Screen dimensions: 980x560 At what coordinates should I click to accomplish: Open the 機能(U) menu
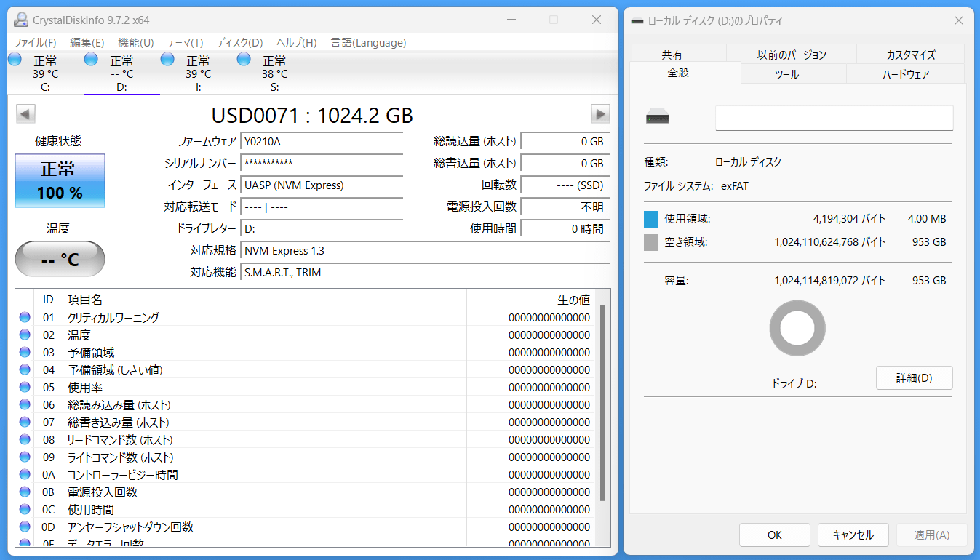[135, 43]
